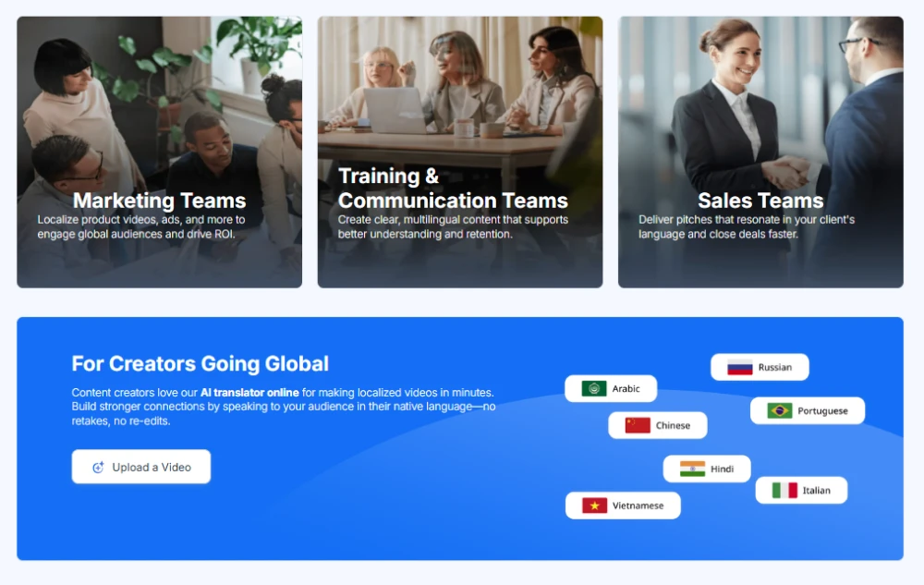Image resolution: width=924 pixels, height=585 pixels.
Task: Select the Italian language label
Action: (816, 490)
